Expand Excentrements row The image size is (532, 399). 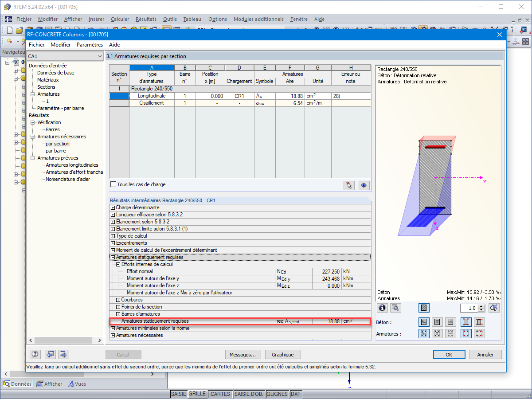(x=113, y=243)
